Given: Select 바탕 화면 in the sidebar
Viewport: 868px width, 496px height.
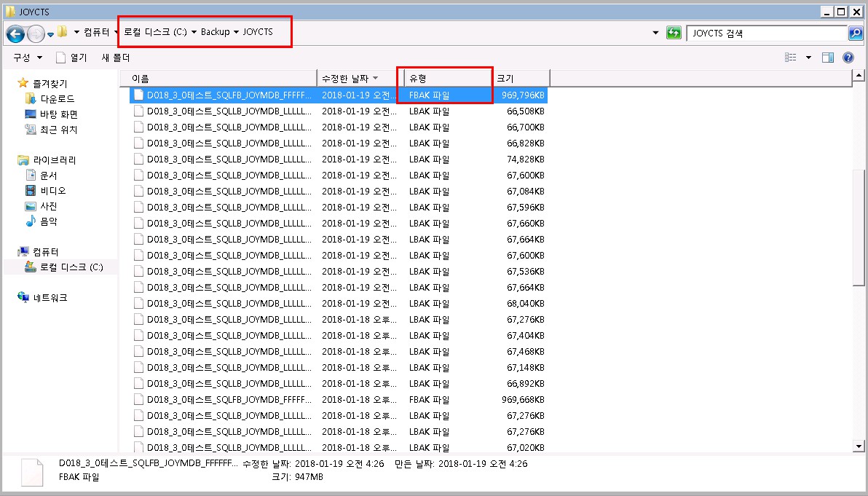Looking at the screenshot, I should [58, 114].
